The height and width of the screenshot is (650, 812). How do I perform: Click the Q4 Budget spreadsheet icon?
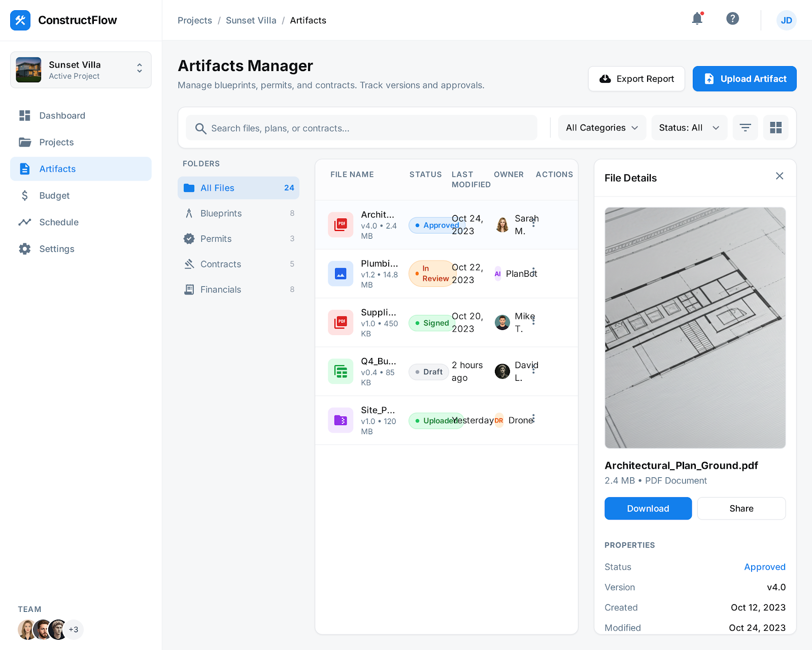341,371
